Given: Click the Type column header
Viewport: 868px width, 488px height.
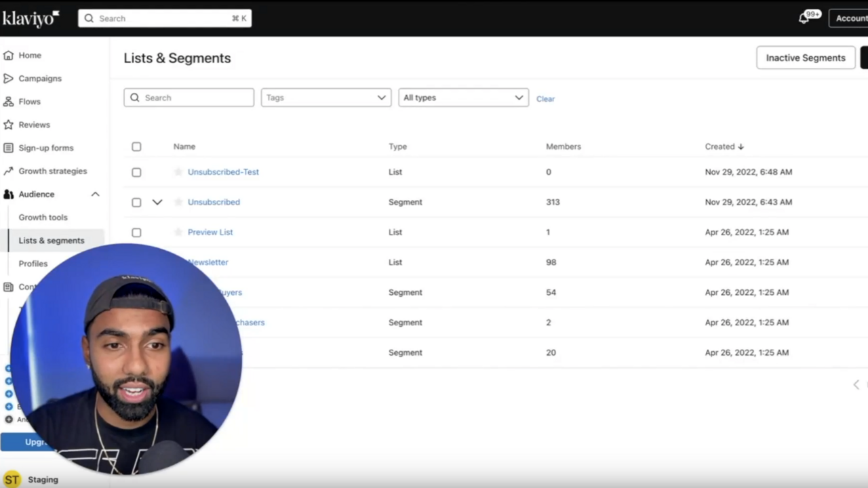Looking at the screenshot, I should (x=398, y=146).
